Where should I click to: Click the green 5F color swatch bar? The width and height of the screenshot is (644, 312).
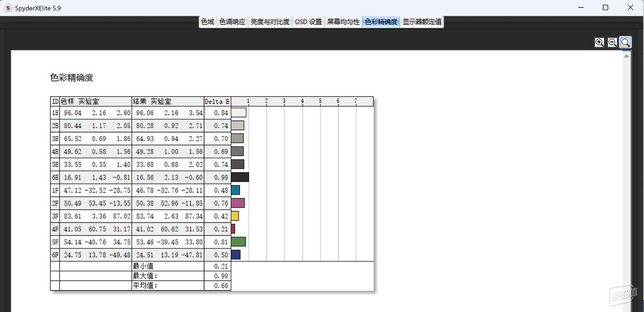(238, 241)
